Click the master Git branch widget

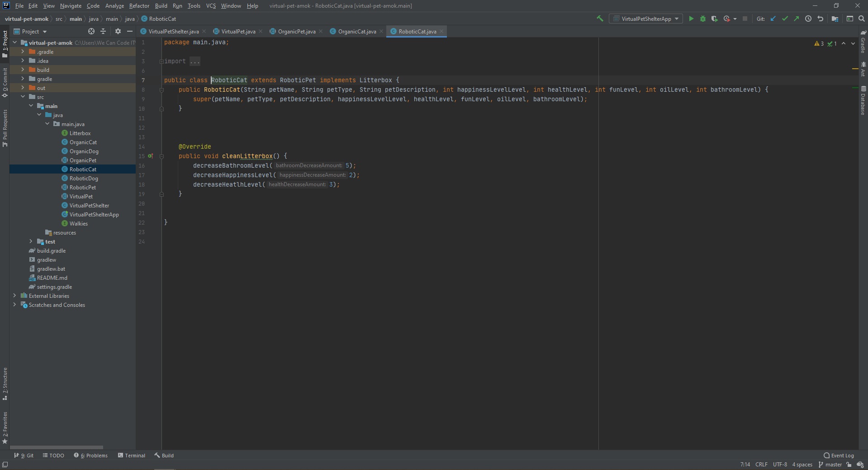830,465
